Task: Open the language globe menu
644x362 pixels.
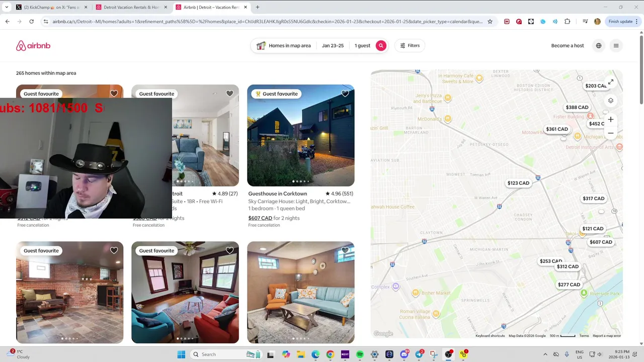Action: [599, 46]
